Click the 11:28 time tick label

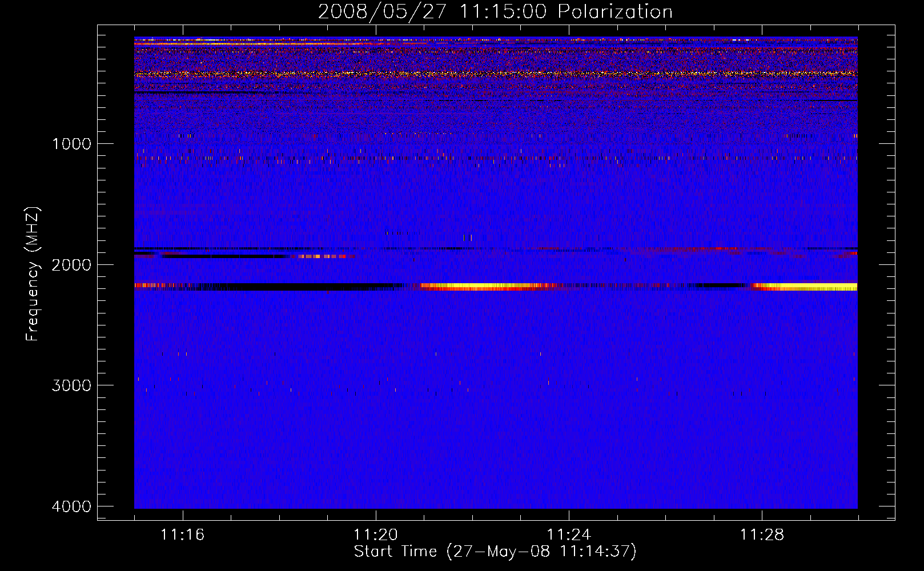[762, 534]
